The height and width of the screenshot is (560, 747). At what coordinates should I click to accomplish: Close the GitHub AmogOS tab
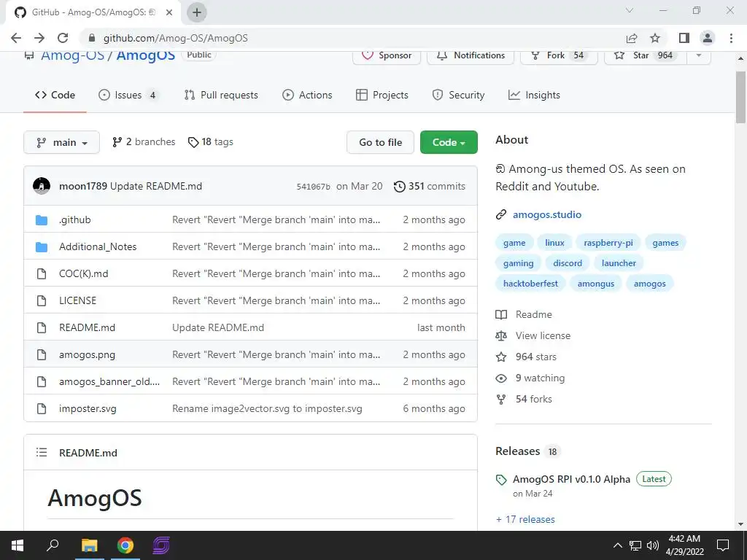(x=169, y=12)
